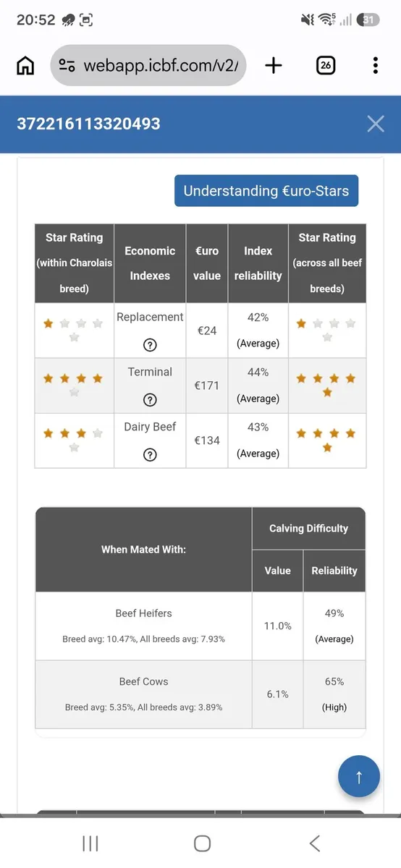Tap the Index reliability column header
401x868 pixels.
258,263
